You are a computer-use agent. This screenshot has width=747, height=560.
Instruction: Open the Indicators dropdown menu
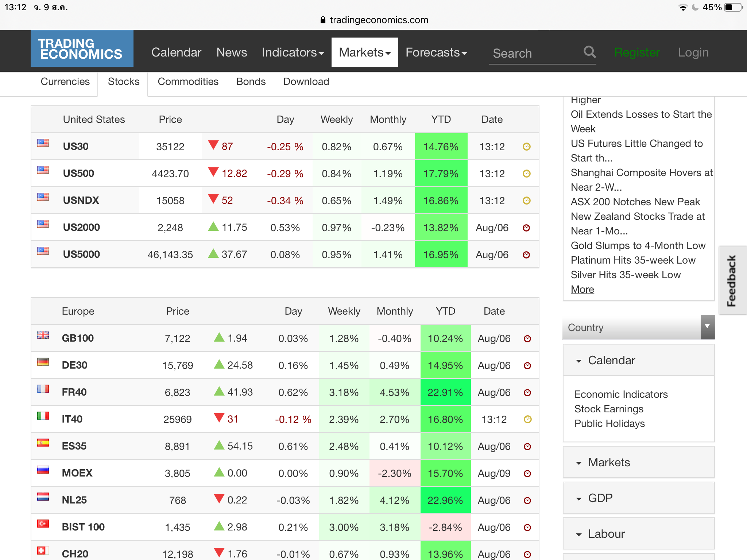point(293,52)
